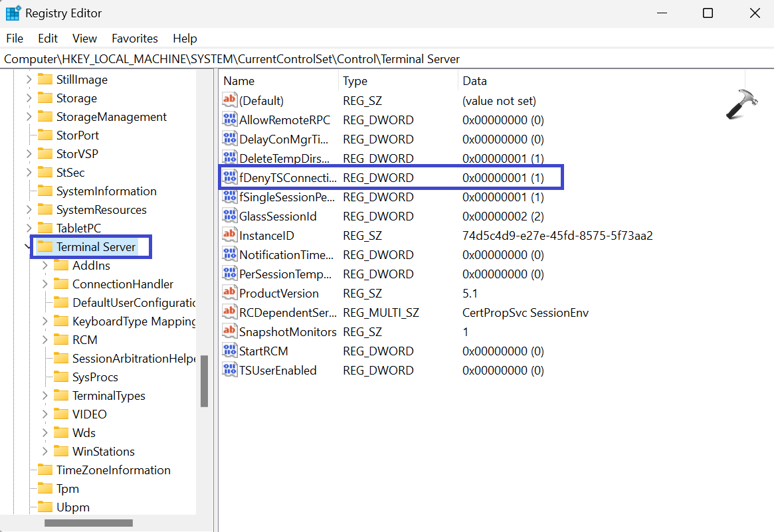This screenshot has width=774, height=532.
Task: Click the fDenyTSConnections DWORD value icon
Action: coord(229,178)
